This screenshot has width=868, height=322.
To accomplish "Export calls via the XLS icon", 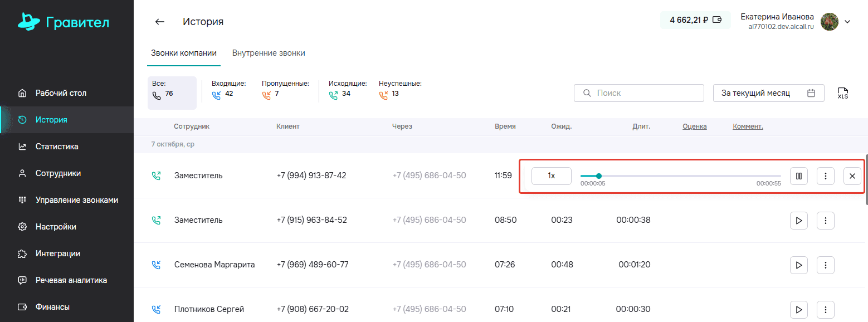I will [x=843, y=93].
